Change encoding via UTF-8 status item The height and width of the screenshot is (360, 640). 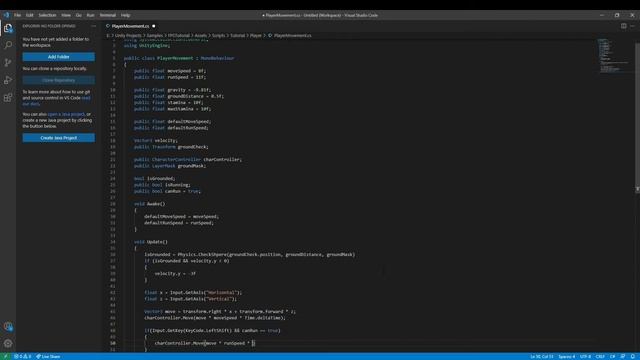tap(585, 356)
